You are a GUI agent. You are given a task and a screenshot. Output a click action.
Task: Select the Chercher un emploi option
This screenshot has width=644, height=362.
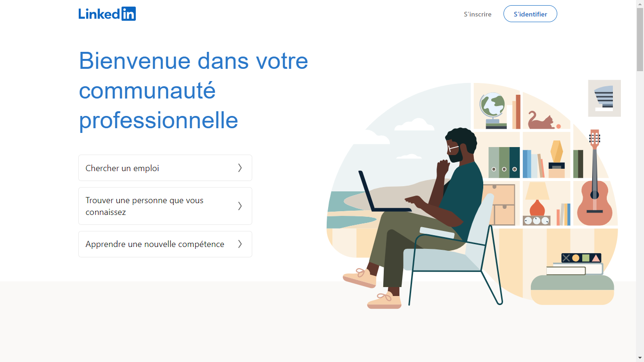165,168
